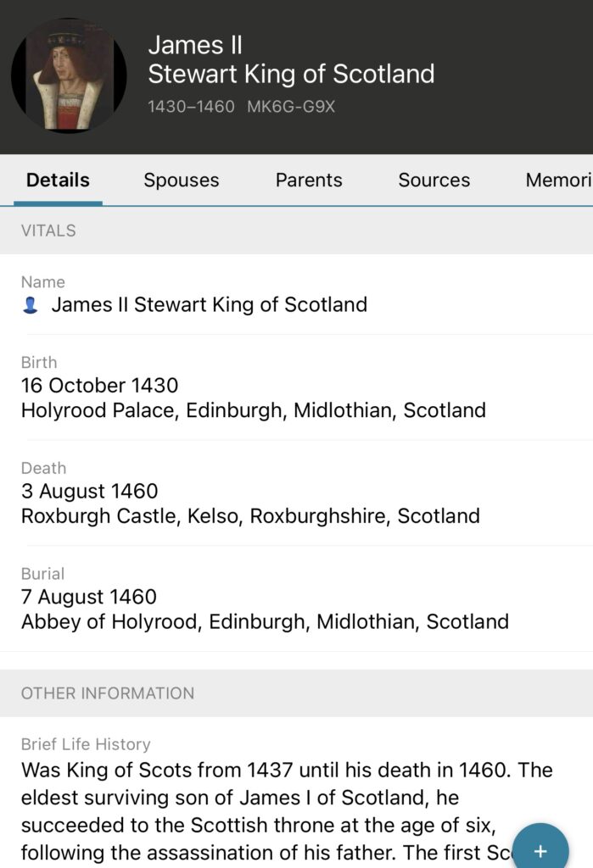593x868 pixels.
Task: Open the Parents tab
Action: pos(309,180)
